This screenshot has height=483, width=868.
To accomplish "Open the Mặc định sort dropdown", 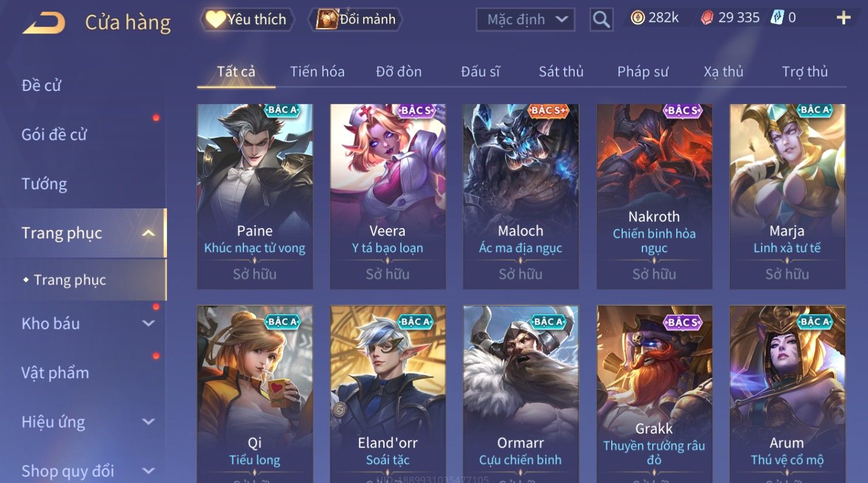I will tap(526, 20).
